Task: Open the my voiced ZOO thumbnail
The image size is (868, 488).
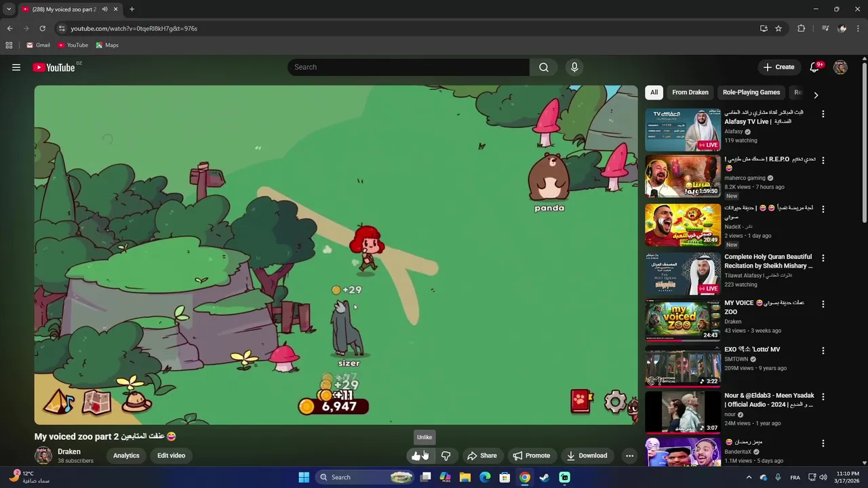Action: (x=683, y=319)
